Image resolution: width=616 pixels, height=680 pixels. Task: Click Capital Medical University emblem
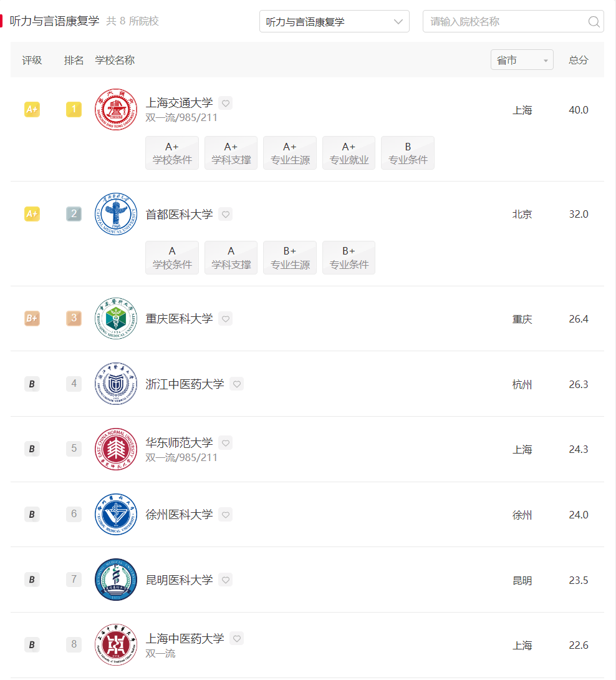[x=116, y=214]
